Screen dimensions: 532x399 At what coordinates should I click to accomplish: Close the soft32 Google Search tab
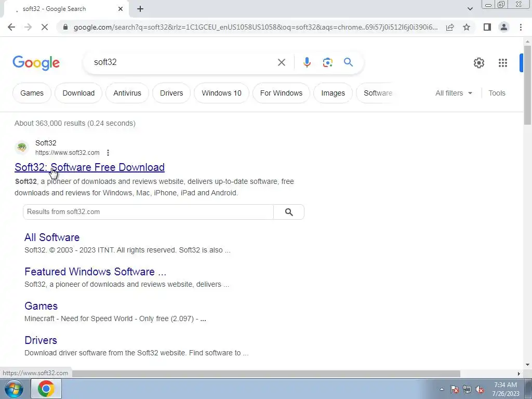[121, 9]
